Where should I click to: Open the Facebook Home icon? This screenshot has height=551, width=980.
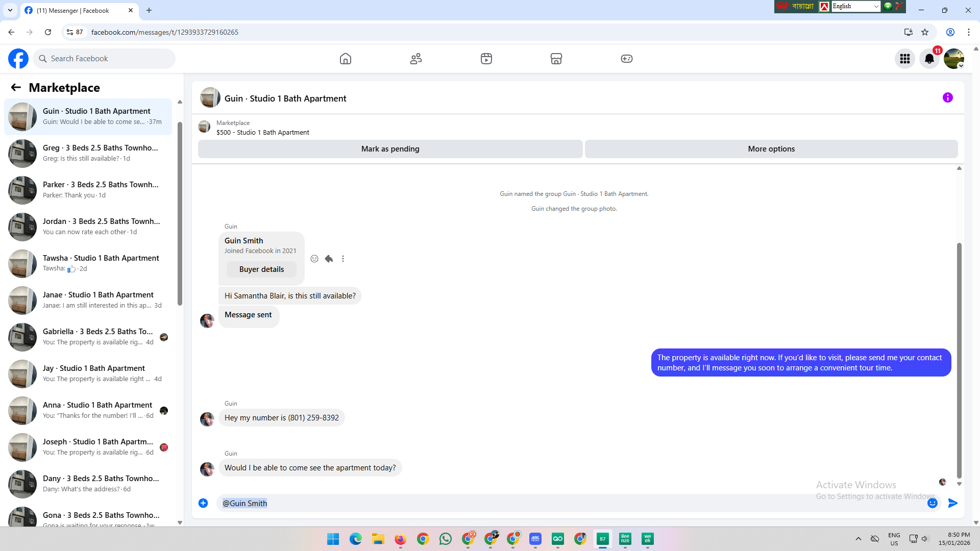(346, 59)
